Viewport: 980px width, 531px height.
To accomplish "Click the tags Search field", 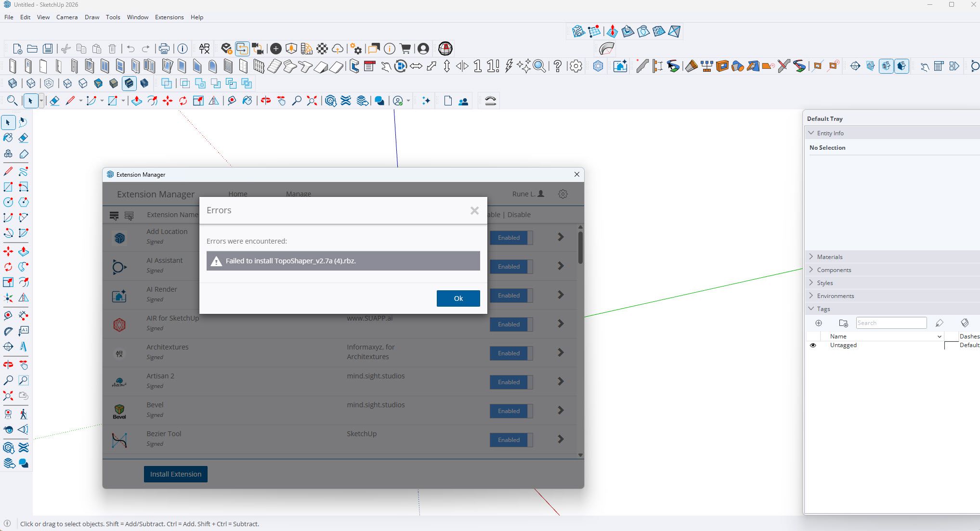I will 891,323.
